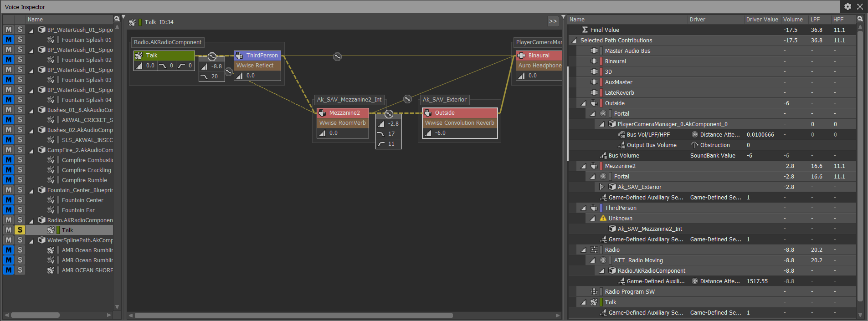Image resolution: width=868 pixels, height=321 pixels.
Task: Click search icon in contributions panel header
Action: (860, 19)
